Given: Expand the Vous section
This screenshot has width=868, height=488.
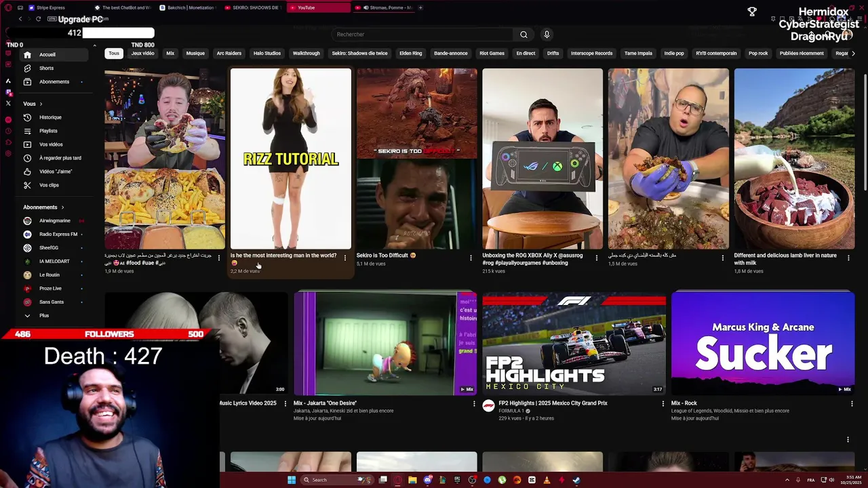Looking at the screenshot, I should coord(33,104).
